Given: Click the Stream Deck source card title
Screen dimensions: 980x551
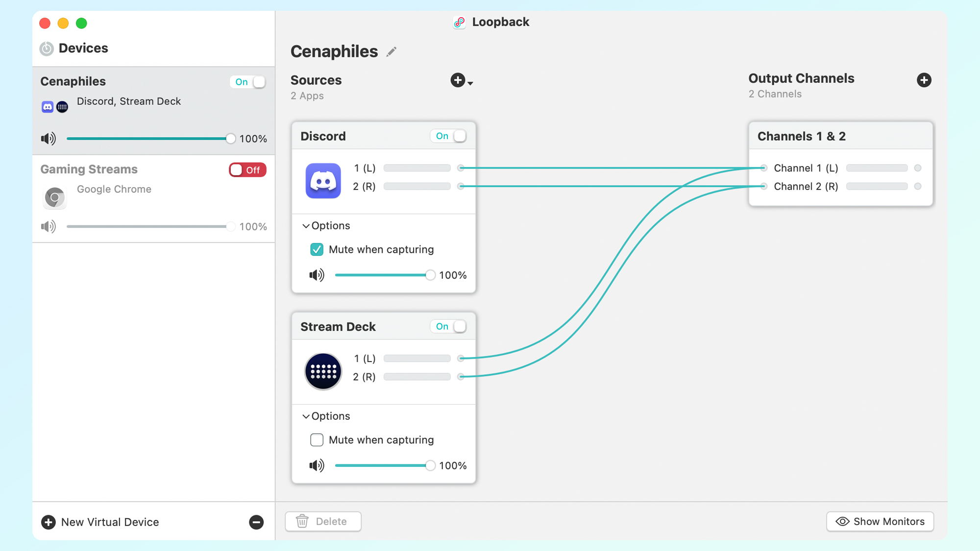Looking at the screenshot, I should coord(338,327).
